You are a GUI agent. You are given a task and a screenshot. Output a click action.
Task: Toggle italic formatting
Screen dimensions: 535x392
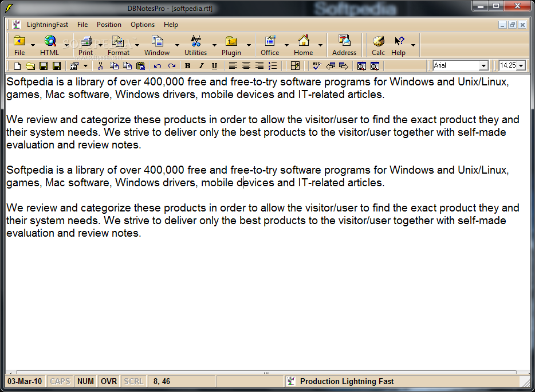tap(201, 66)
